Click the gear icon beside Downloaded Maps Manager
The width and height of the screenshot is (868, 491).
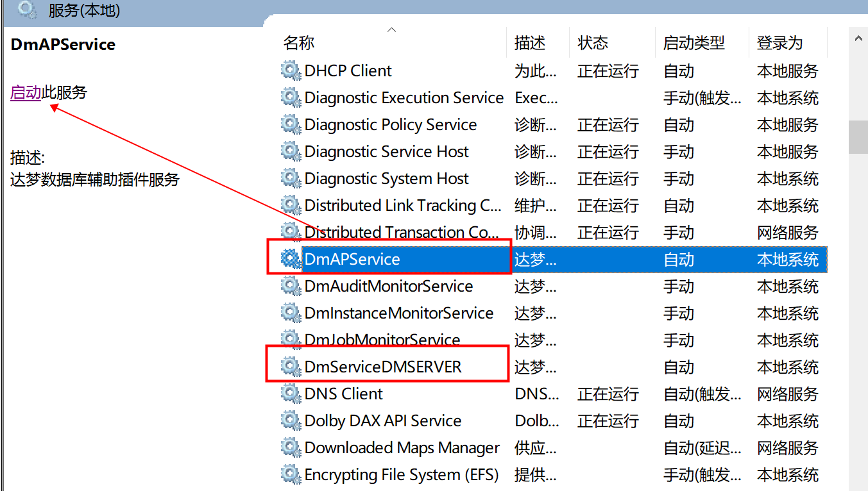[x=291, y=447]
